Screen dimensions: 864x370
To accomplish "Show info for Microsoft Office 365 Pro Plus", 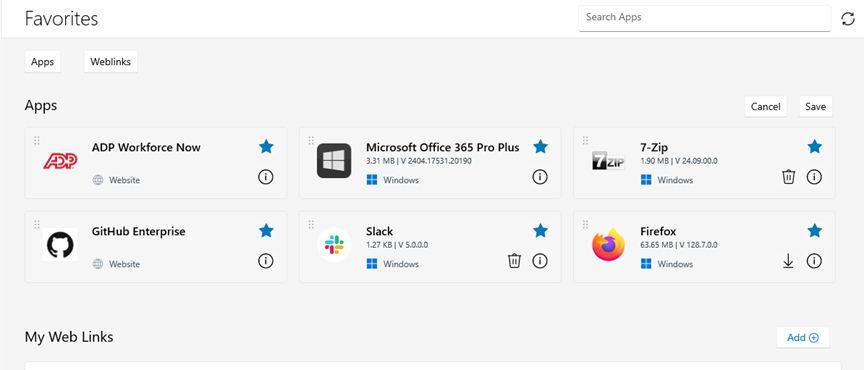I will (x=539, y=177).
